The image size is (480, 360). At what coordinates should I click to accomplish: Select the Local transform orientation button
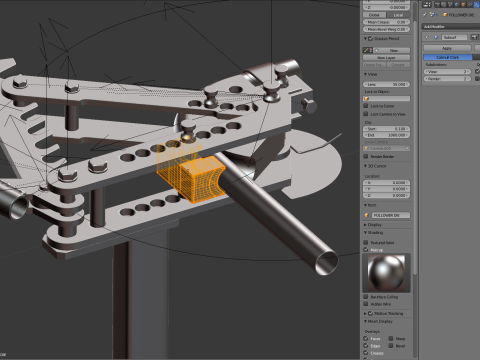coord(398,15)
